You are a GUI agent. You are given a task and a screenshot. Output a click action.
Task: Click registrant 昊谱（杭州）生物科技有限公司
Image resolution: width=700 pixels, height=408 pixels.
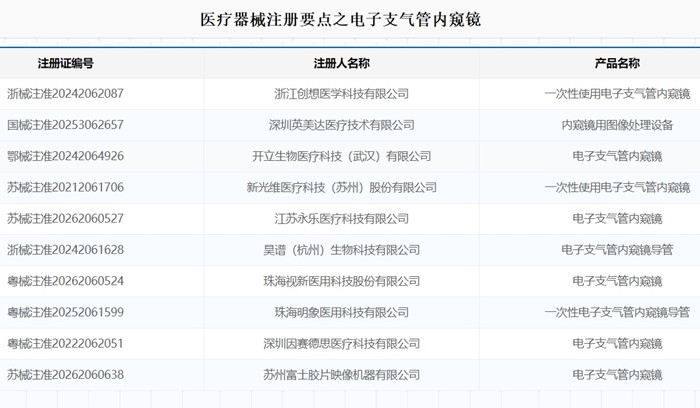pos(342,250)
